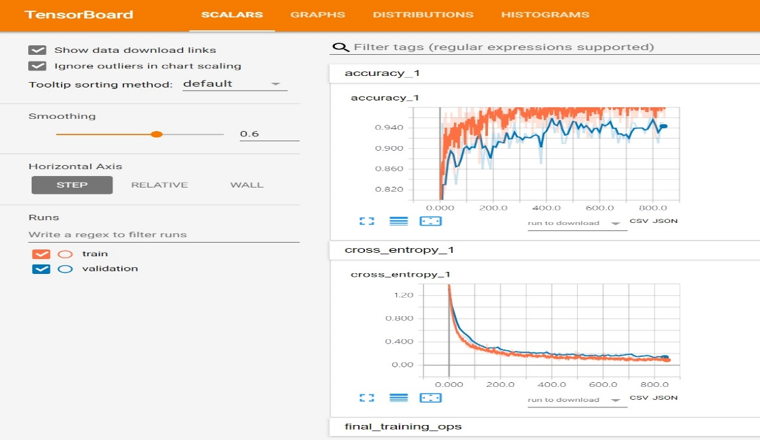Toggle Ignore outliers in chart scaling
The height and width of the screenshot is (440, 760).
coord(38,66)
